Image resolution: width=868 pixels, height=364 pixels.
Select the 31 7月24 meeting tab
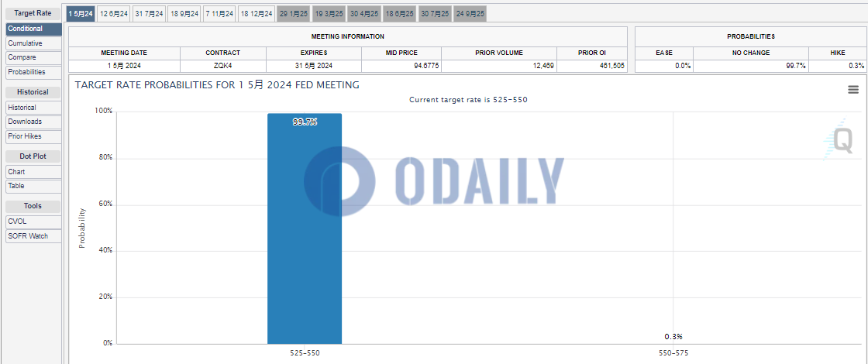(x=149, y=14)
